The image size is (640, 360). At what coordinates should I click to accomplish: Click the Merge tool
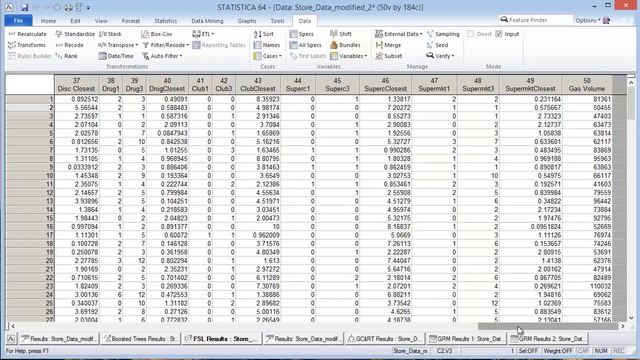[388, 45]
